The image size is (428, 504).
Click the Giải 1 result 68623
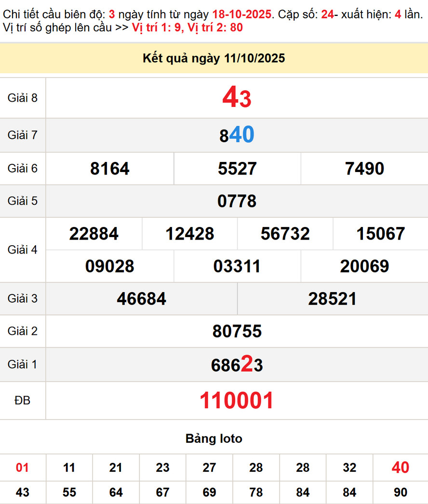[237, 365]
